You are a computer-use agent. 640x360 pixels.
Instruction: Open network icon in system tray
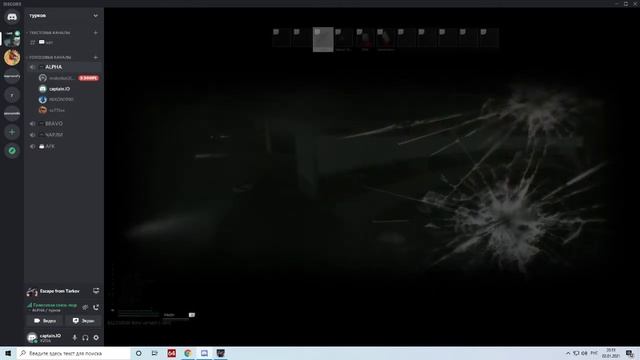point(576,353)
